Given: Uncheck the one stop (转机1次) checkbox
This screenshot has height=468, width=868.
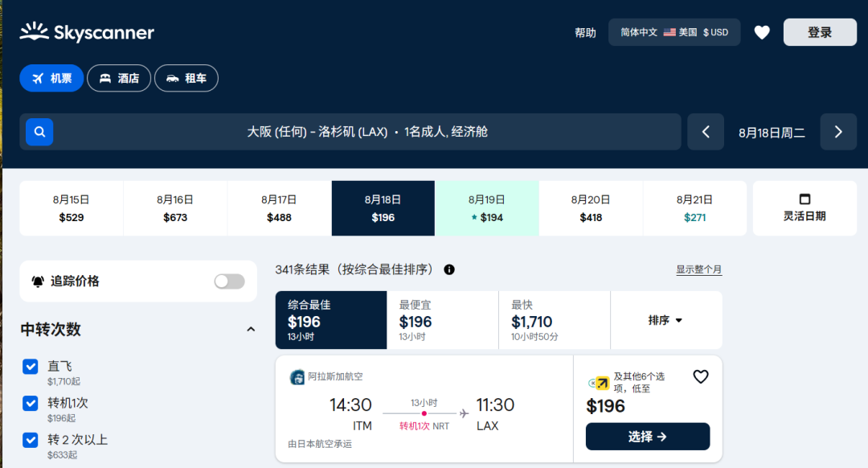Looking at the screenshot, I should (31, 404).
